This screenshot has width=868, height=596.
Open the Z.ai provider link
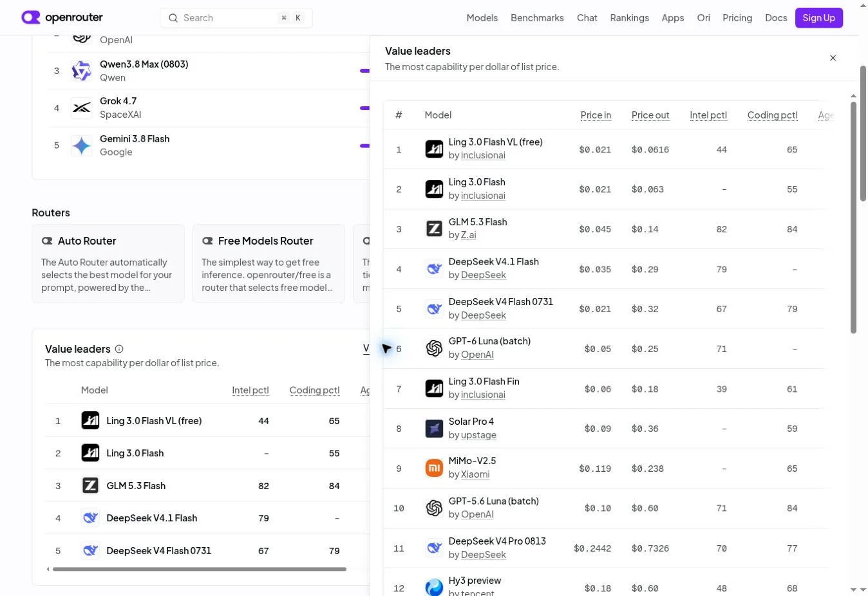point(469,236)
